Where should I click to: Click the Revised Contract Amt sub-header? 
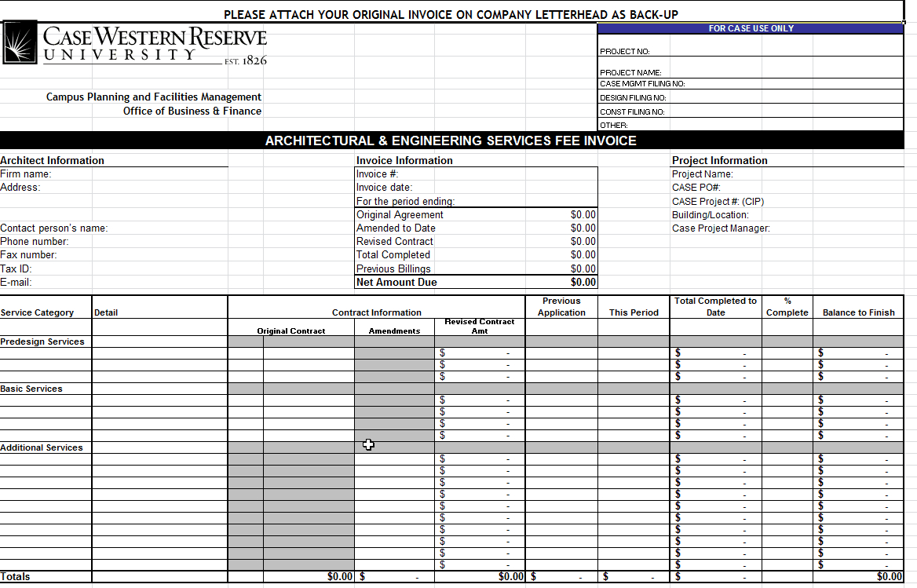(x=480, y=326)
